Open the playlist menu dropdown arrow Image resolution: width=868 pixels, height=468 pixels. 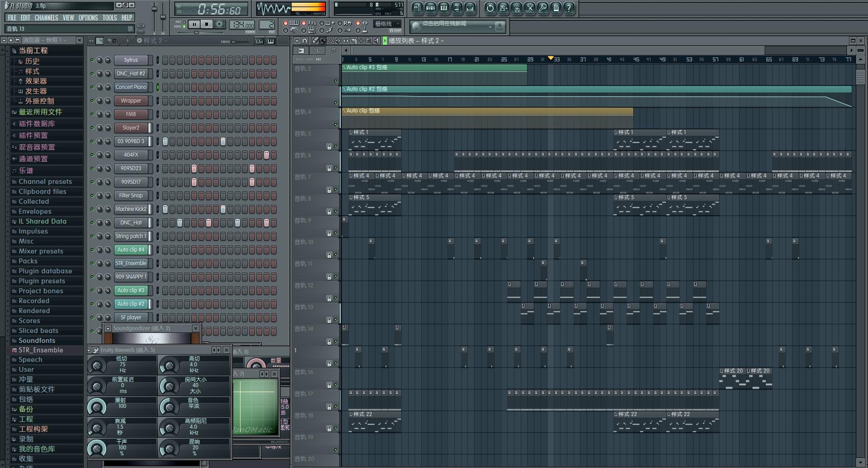point(297,41)
